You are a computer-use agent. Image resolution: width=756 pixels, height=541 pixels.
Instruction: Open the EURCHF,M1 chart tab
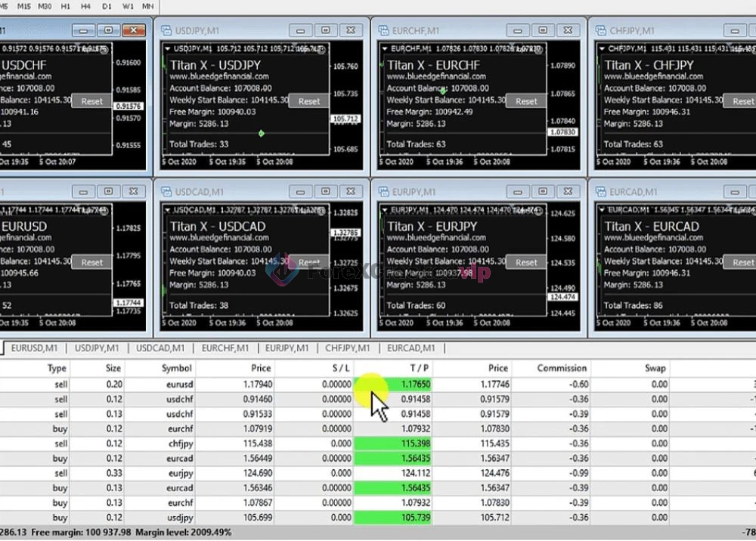(225, 348)
